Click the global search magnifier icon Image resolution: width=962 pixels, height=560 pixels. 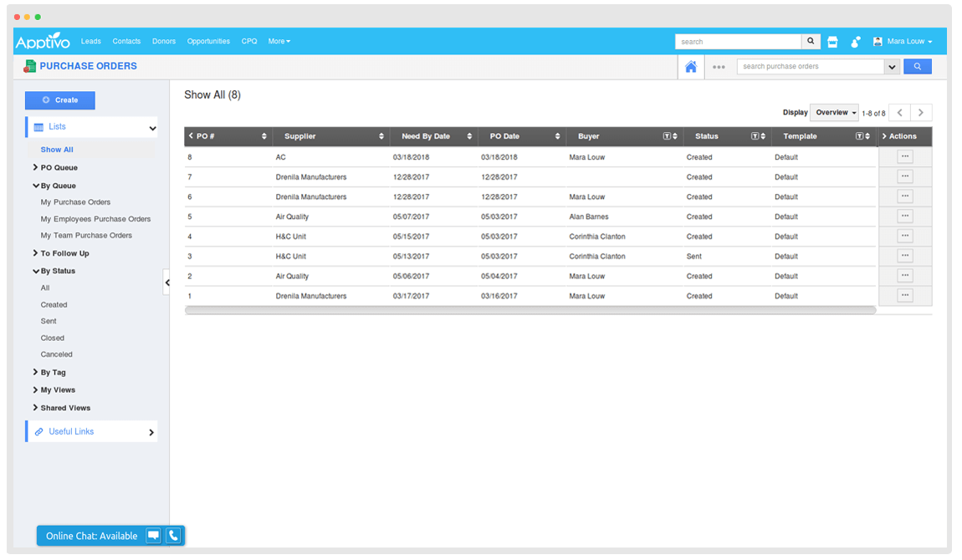[x=811, y=42]
